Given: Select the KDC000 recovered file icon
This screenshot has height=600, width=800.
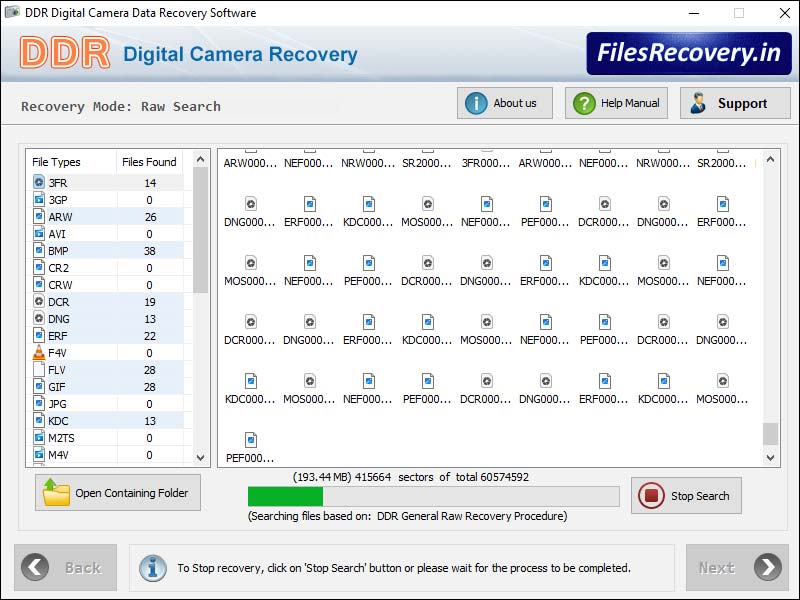Looking at the screenshot, I should 368,205.
